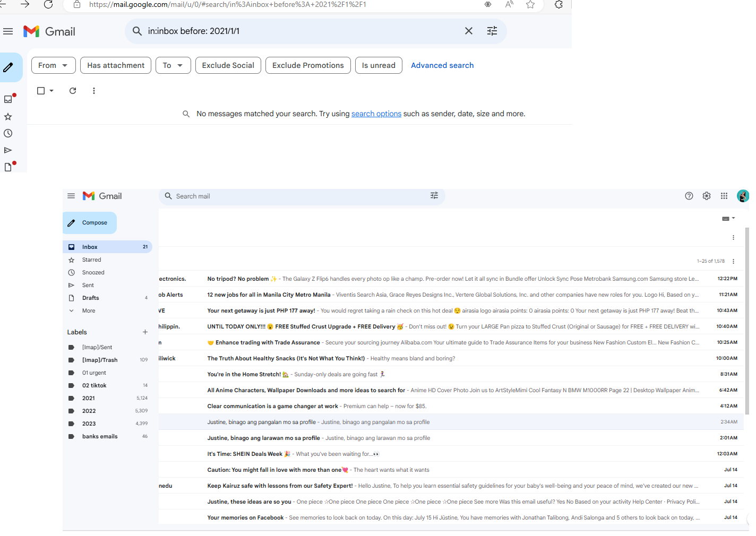The image size is (756, 536).
Task: Click the labeled Compose button
Action: (x=90, y=223)
